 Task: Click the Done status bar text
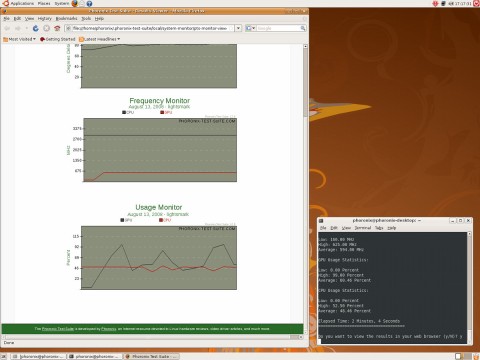pyautogui.click(x=9, y=343)
